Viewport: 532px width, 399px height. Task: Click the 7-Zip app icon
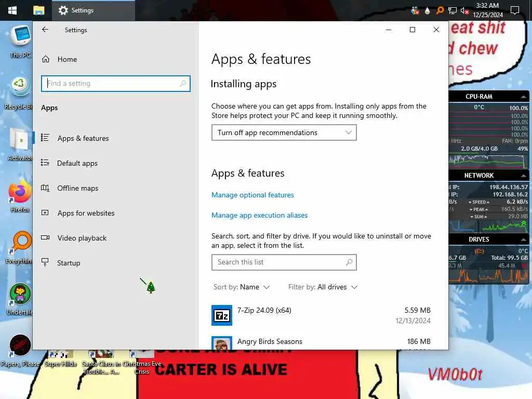pos(222,315)
